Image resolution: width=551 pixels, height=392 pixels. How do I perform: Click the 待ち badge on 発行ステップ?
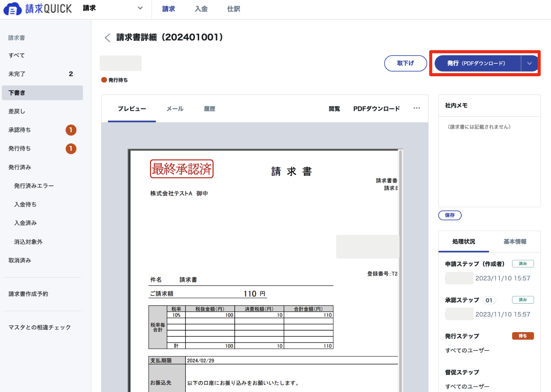pos(523,336)
